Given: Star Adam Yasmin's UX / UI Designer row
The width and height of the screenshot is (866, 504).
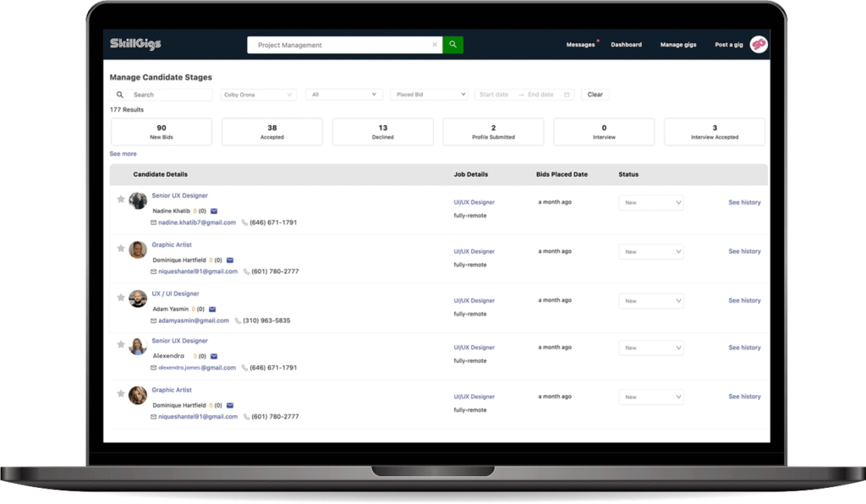Looking at the screenshot, I should [121, 296].
